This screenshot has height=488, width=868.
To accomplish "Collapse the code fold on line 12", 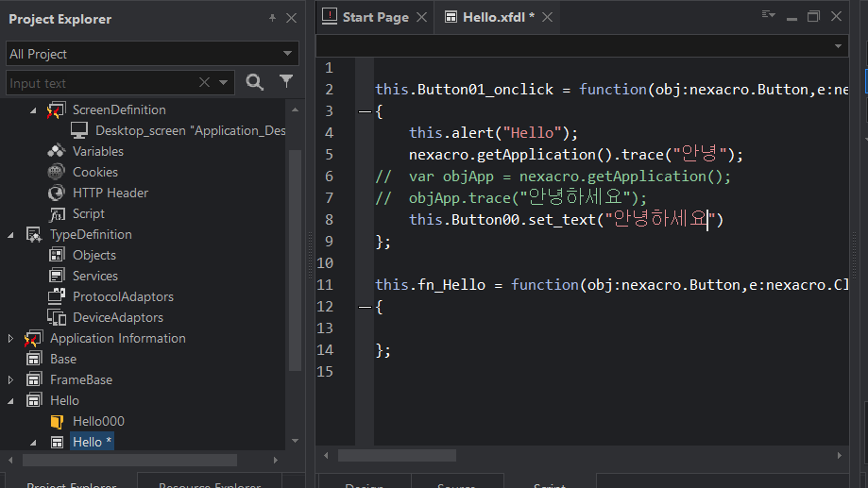I will pos(365,307).
